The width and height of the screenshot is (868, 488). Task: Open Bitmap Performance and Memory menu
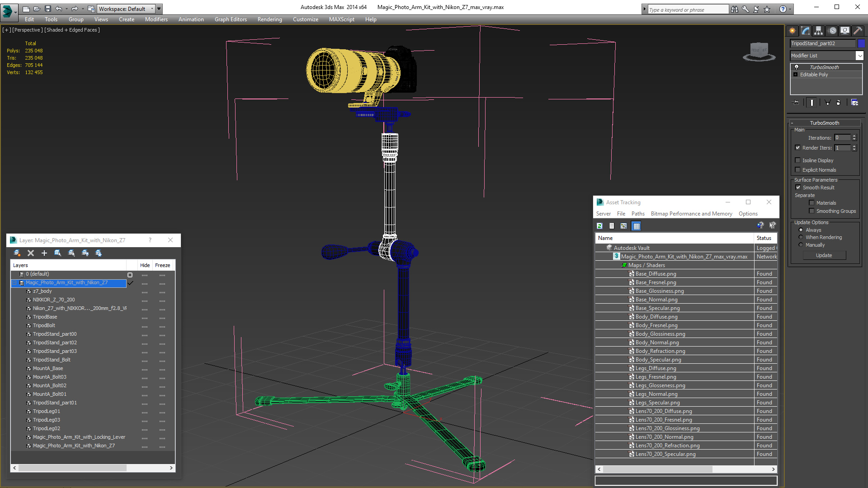point(691,214)
